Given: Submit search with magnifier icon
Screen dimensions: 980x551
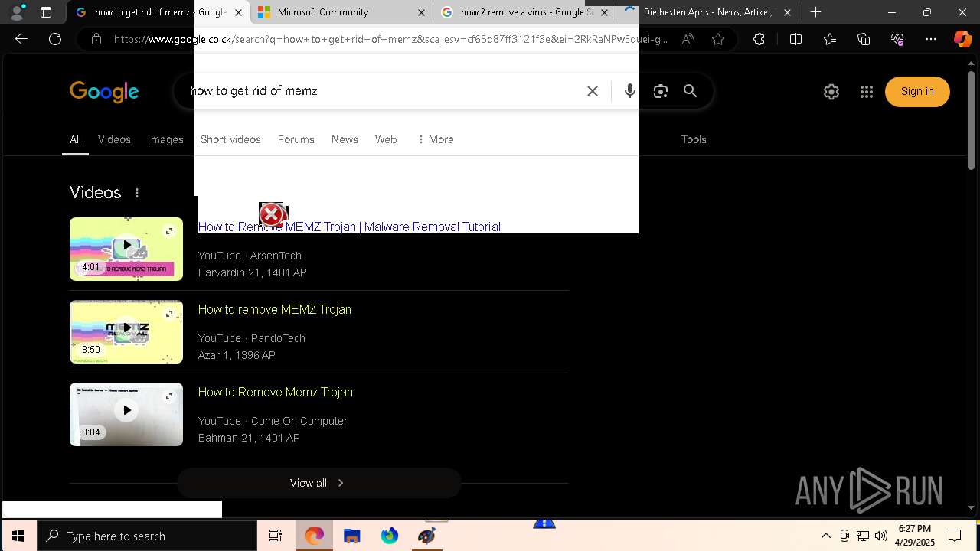Looking at the screenshot, I should (x=690, y=91).
